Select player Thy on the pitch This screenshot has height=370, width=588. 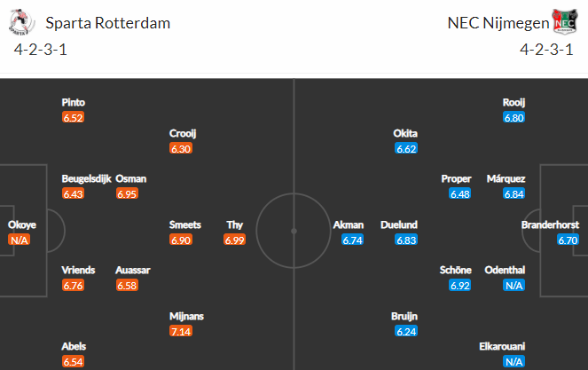point(235,224)
